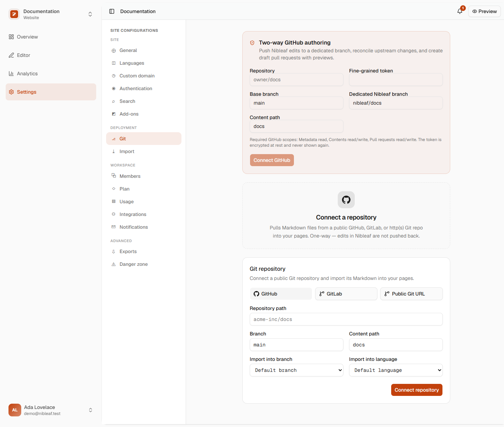Open Import deployment settings
Screen dimensions: 504x427
click(144, 151)
